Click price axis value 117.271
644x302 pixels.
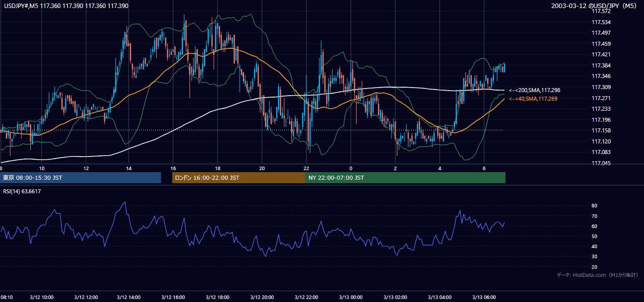(601, 98)
